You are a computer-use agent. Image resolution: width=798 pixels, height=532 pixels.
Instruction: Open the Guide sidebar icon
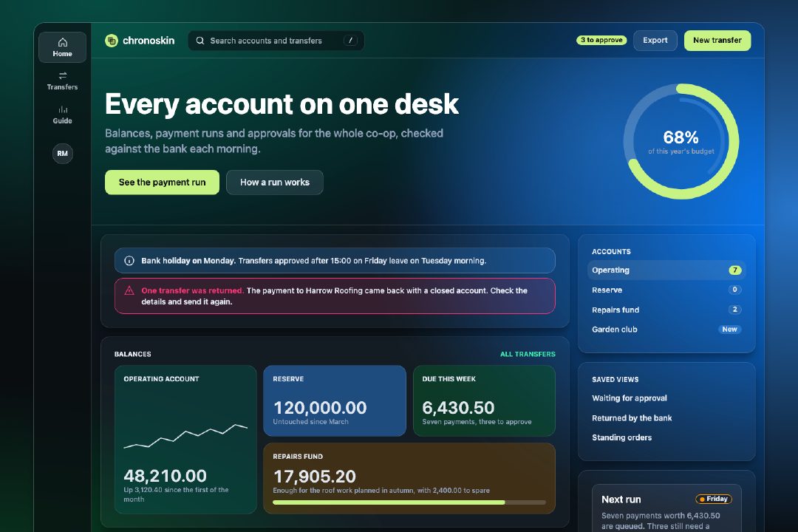[62, 115]
